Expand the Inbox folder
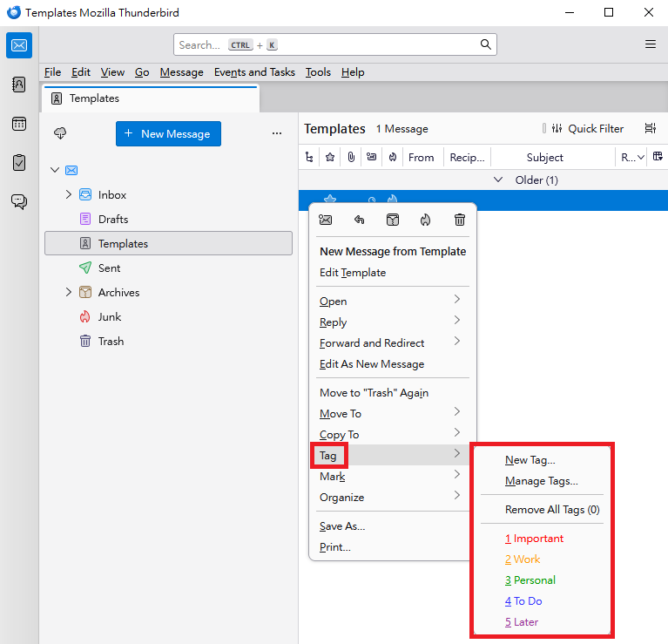The image size is (668, 644). 69,195
